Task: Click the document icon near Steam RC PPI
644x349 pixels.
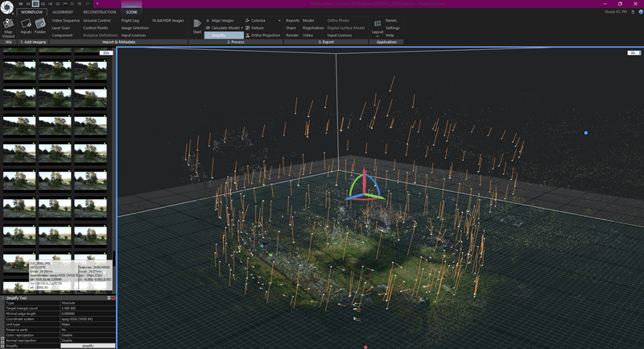Action: [633, 12]
